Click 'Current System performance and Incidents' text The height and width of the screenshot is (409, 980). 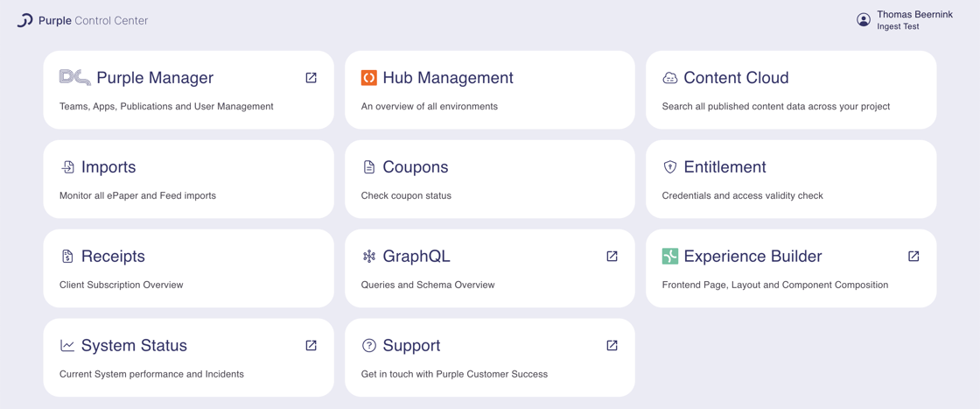(x=152, y=375)
